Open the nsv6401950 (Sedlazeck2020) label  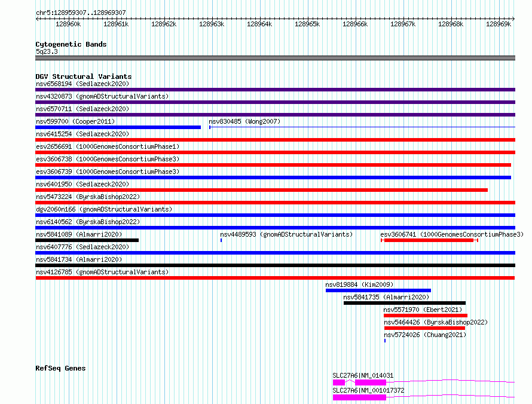[82, 184]
